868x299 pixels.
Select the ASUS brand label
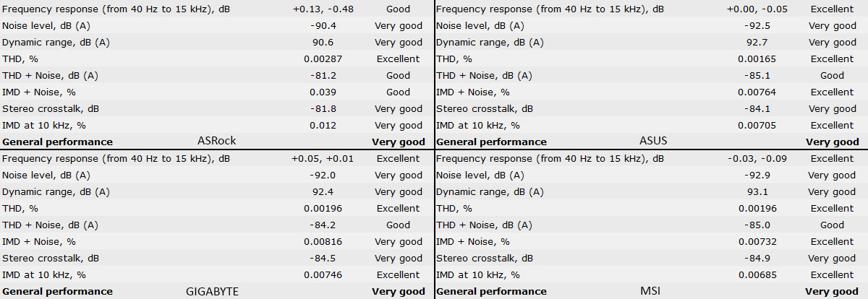coord(653,141)
